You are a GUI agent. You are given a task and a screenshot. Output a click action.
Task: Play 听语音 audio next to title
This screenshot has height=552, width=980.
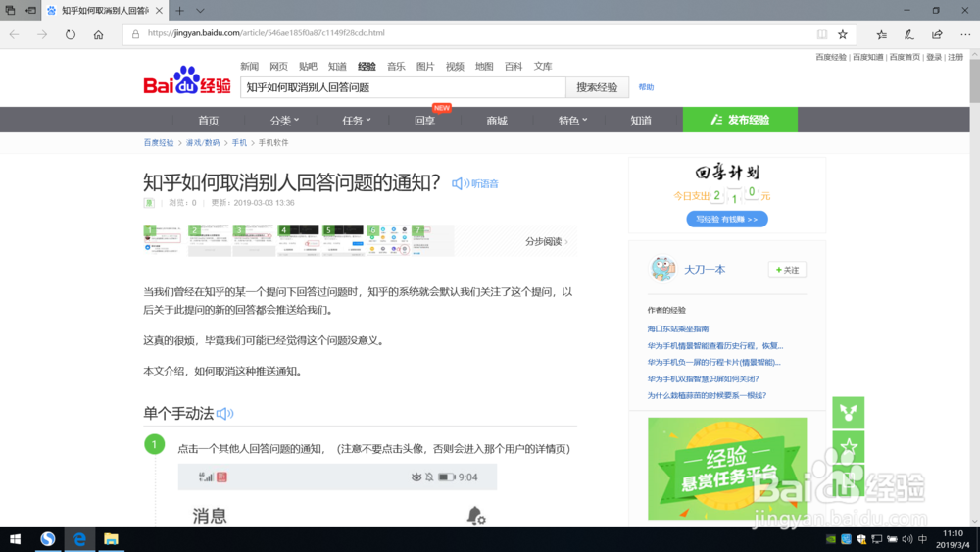pos(475,183)
